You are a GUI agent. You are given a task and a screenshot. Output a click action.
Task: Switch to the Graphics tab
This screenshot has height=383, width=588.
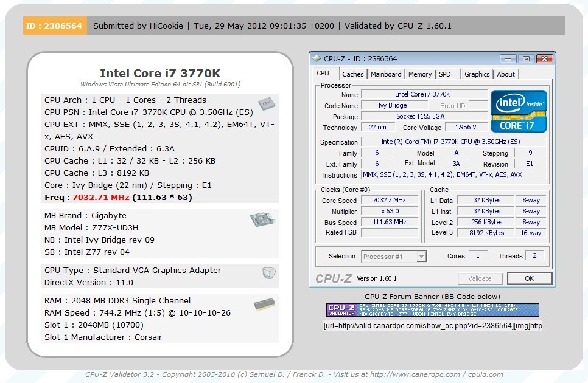pos(477,74)
